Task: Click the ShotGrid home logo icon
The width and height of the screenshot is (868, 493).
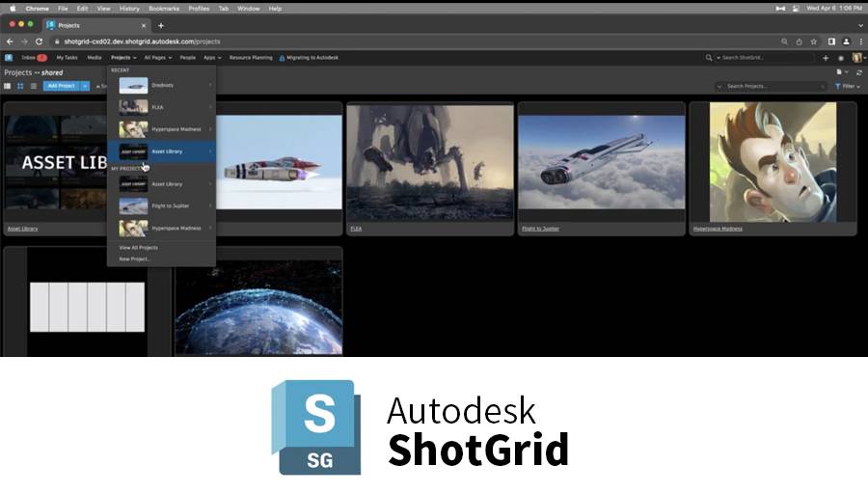Action: (9, 58)
